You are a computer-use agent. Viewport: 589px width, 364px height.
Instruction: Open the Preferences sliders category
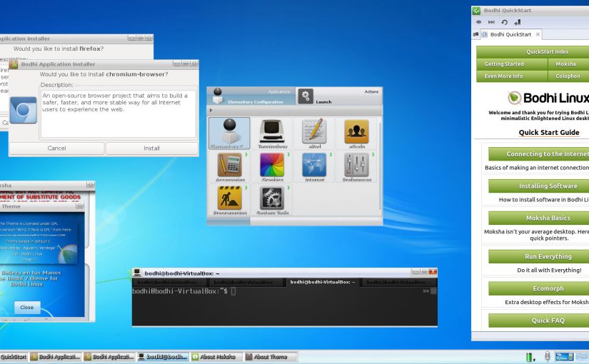click(x=356, y=166)
